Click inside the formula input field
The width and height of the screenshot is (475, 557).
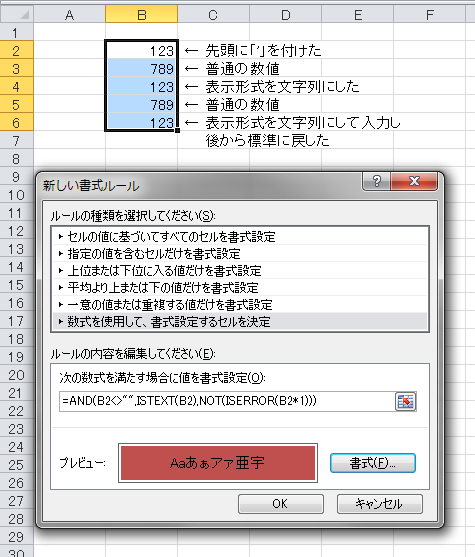click(x=227, y=401)
